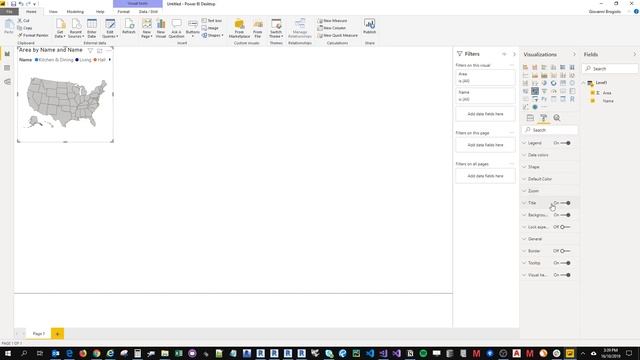The width and height of the screenshot is (640, 360).
Task: Open the Switch Theme dropdown
Action: [276, 28]
